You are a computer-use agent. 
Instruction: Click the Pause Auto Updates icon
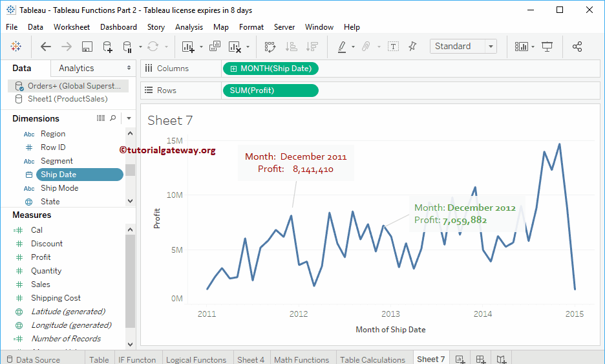(127, 47)
